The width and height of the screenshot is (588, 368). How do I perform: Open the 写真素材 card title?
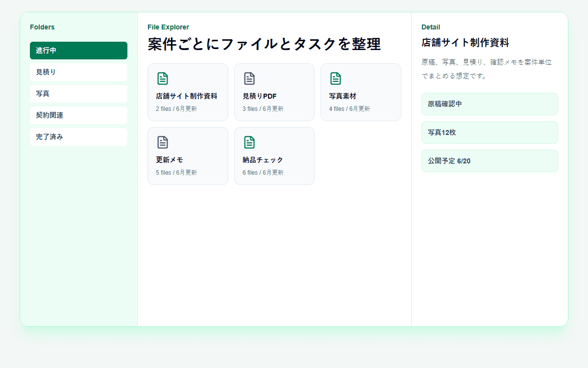click(x=343, y=96)
